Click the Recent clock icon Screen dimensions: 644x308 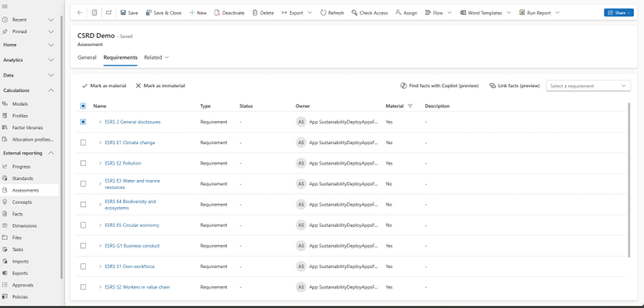pos(5,20)
